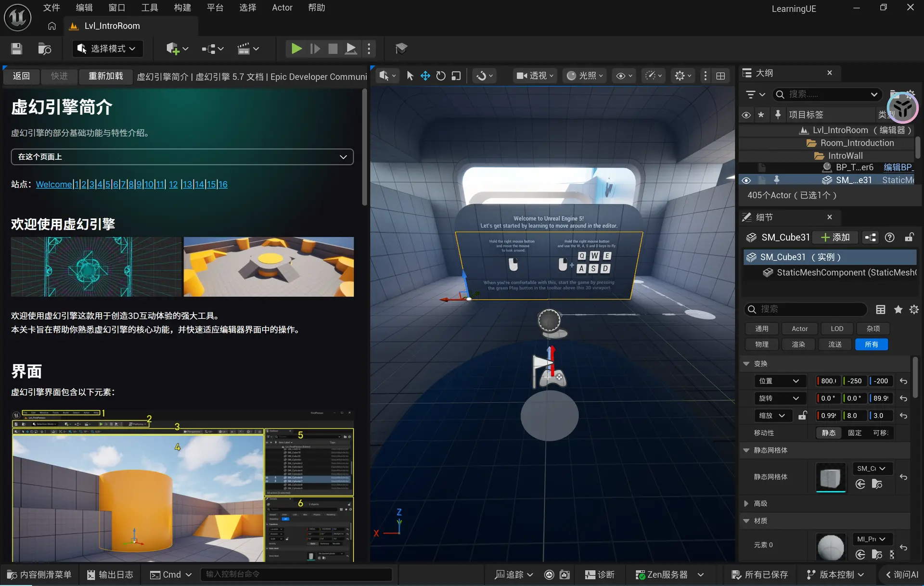The height and width of the screenshot is (586, 924).
Task: Open the Actor menu
Action: [282, 8]
